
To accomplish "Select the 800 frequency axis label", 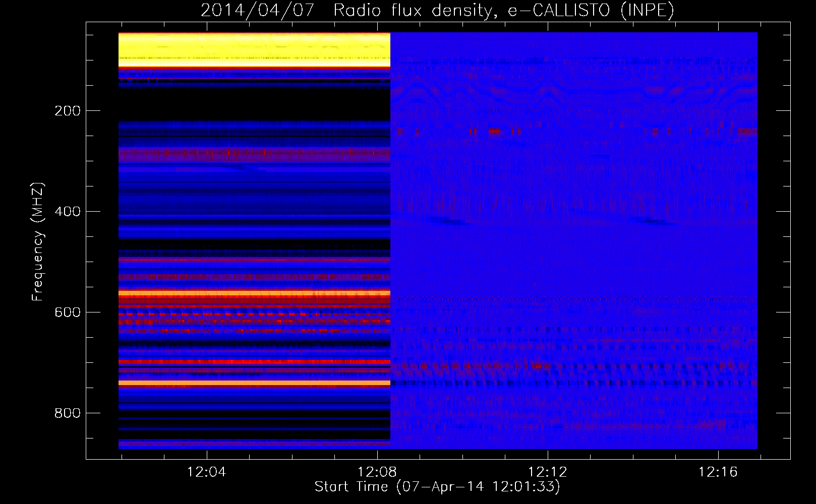I will (x=68, y=413).
